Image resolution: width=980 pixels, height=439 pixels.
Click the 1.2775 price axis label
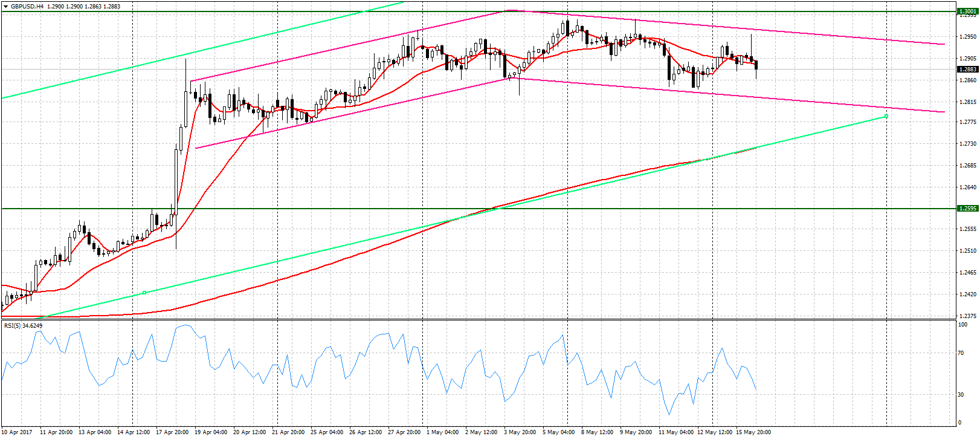968,122
